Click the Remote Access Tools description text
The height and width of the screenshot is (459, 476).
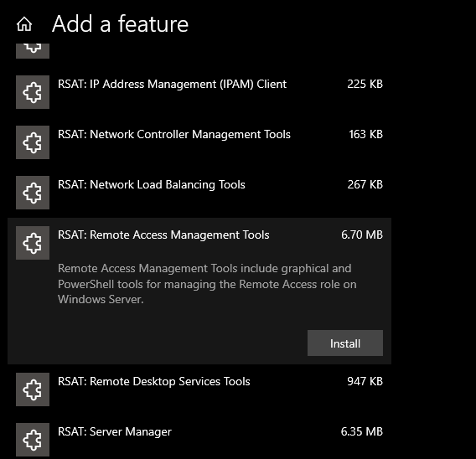point(207,284)
